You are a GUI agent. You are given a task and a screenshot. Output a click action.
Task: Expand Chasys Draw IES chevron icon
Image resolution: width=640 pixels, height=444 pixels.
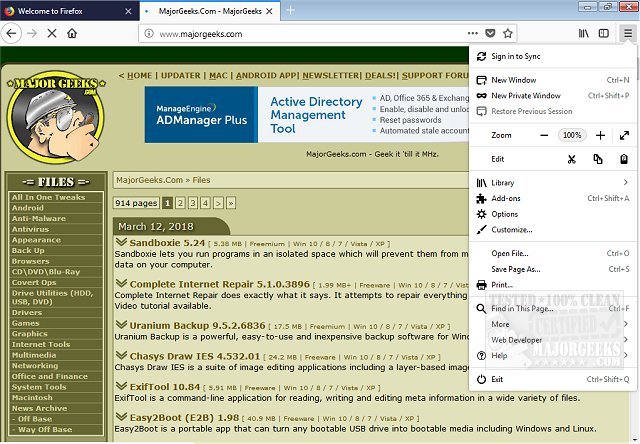pos(121,355)
